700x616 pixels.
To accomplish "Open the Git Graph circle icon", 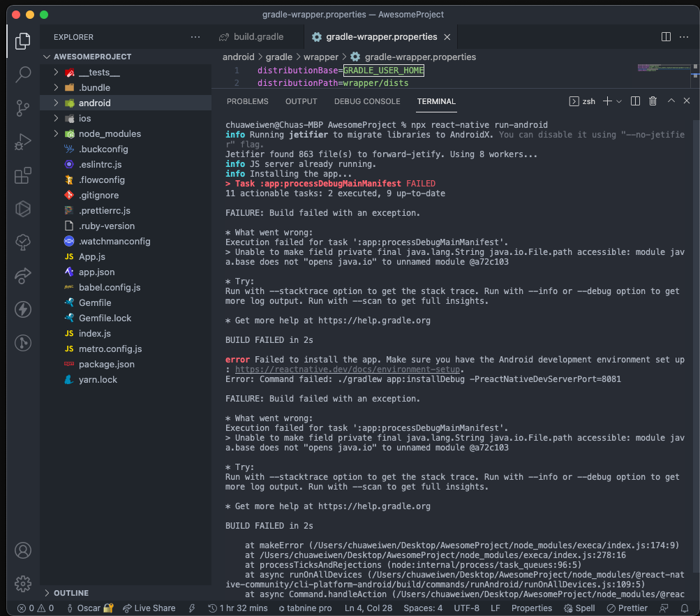I will [x=23, y=343].
